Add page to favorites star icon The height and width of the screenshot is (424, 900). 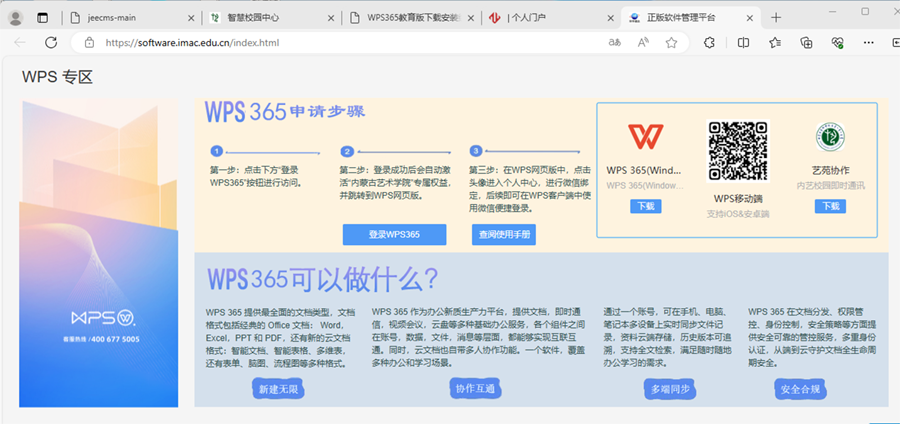pyautogui.click(x=672, y=42)
